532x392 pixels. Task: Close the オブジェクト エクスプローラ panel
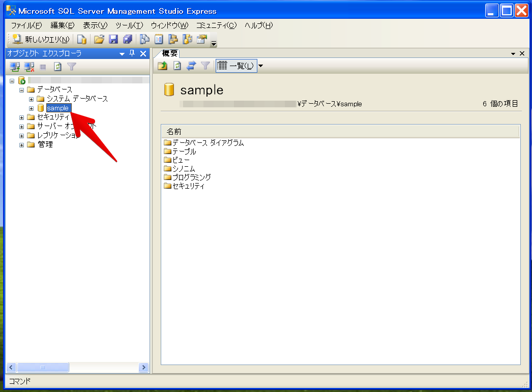(143, 53)
